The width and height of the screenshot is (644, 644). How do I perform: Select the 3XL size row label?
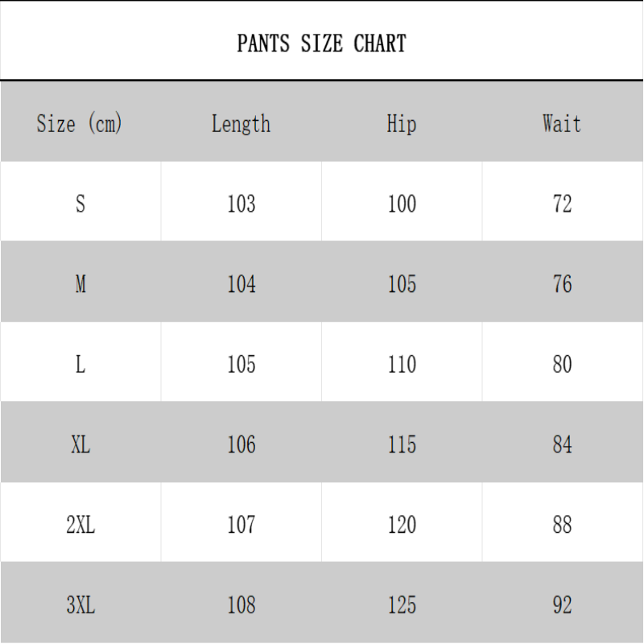click(80, 605)
